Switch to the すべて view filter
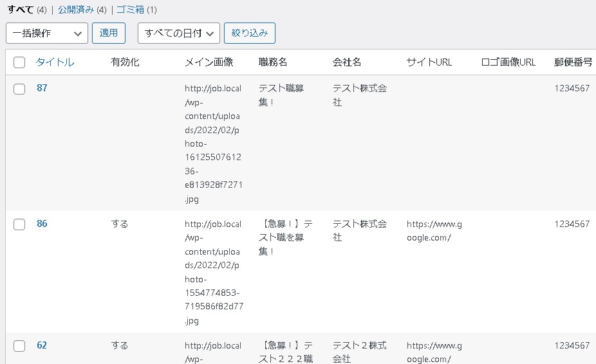Screen dimensions: 596x364 pos(20,10)
